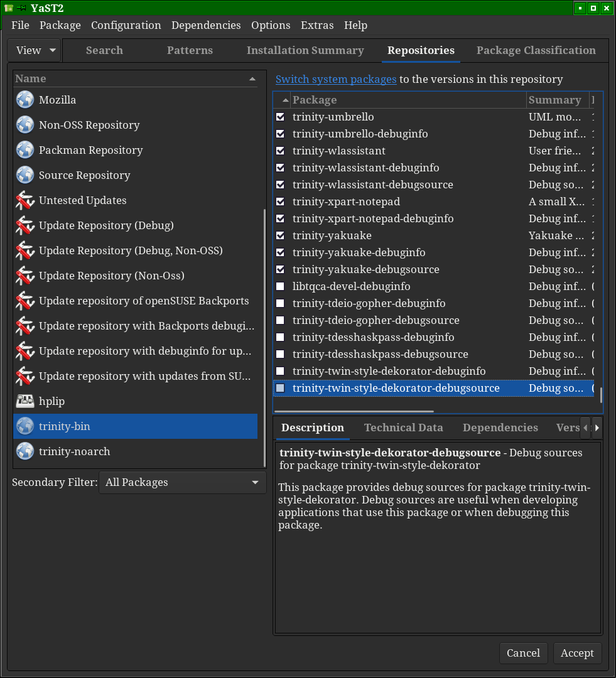Click the Mozilla repository globe icon
This screenshot has width=616, height=678.
point(25,99)
